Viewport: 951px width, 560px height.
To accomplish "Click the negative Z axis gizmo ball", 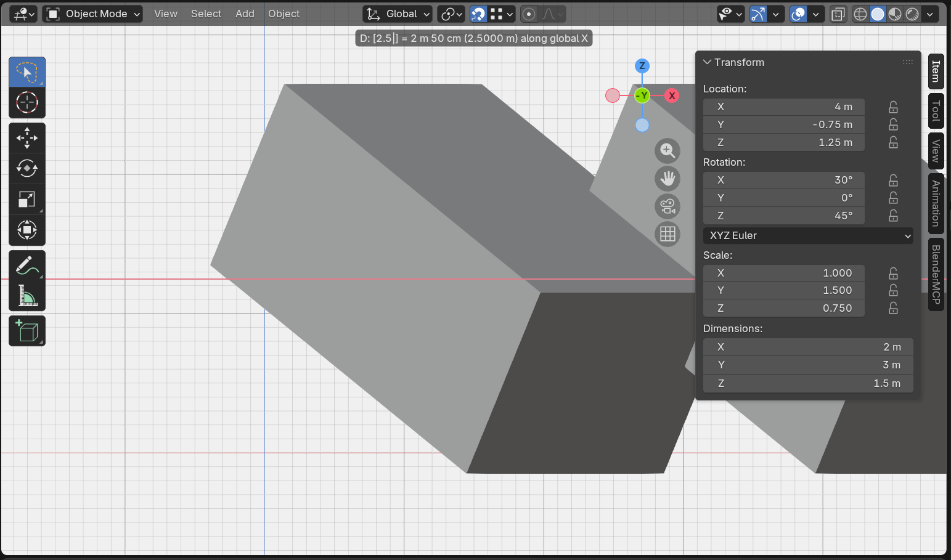I will coord(642,125).
